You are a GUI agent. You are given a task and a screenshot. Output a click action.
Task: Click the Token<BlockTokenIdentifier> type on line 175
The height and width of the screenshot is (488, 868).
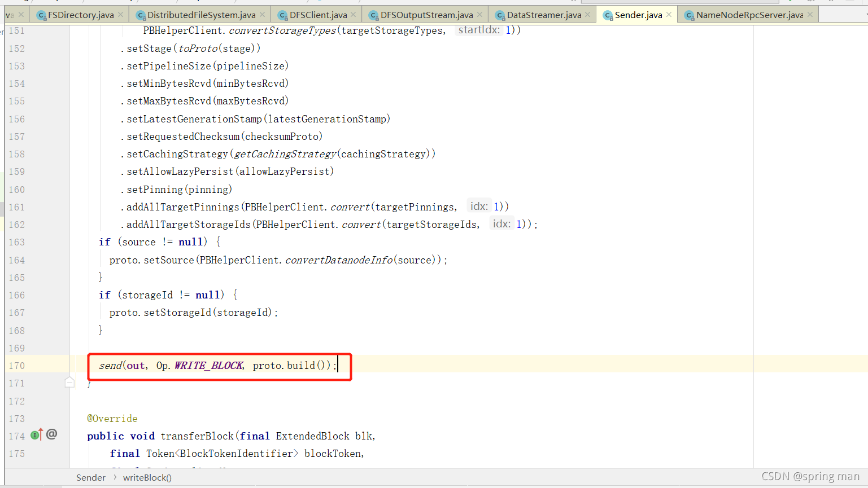pos(222,454)
